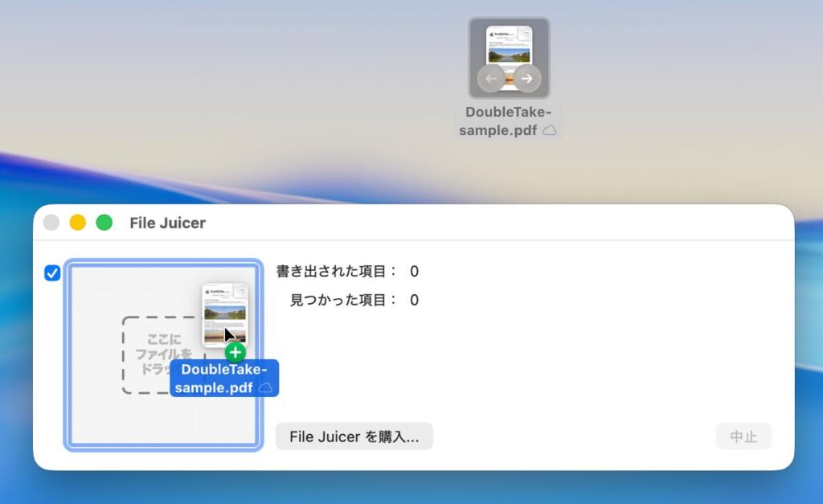
Task: Select the DoubleTake-sample.pdf desktop thumbnail
Action: click(509, 56)
